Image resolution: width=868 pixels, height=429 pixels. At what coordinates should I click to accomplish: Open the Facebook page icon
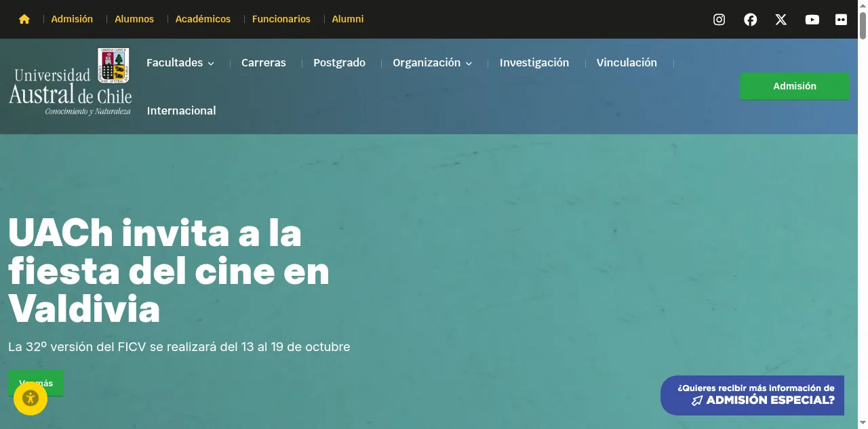(750, 20)
